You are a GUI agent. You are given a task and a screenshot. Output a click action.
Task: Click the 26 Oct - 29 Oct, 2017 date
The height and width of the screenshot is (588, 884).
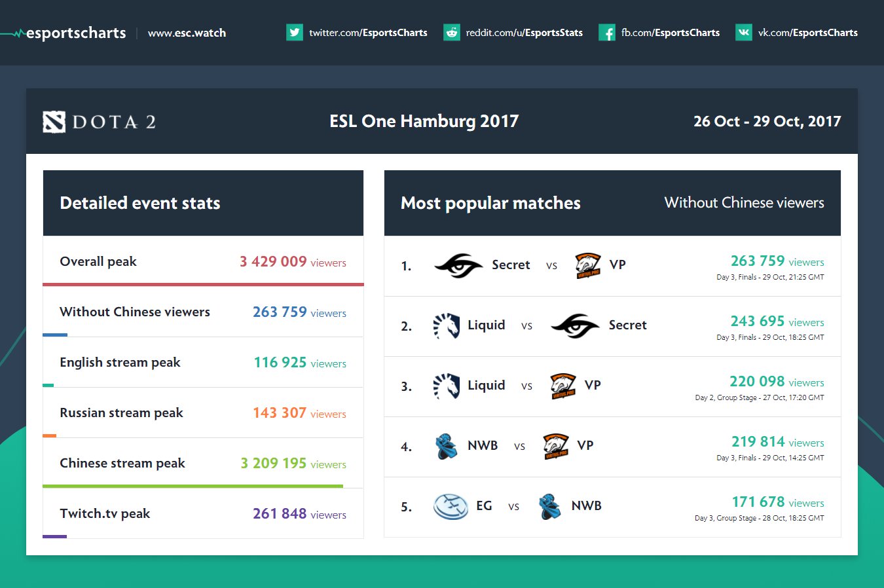point(767,121)
